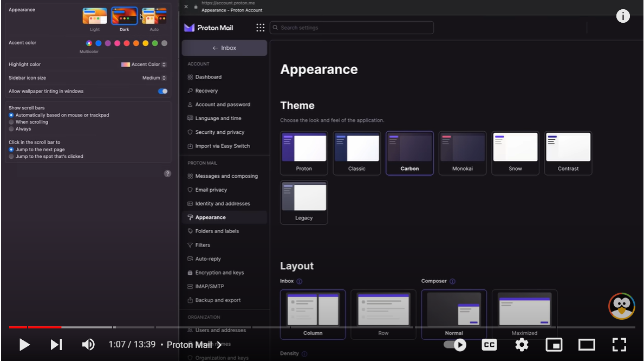Click the play button in video player
Viewport: 644px width, 362px height.
(x=24, y=345)
